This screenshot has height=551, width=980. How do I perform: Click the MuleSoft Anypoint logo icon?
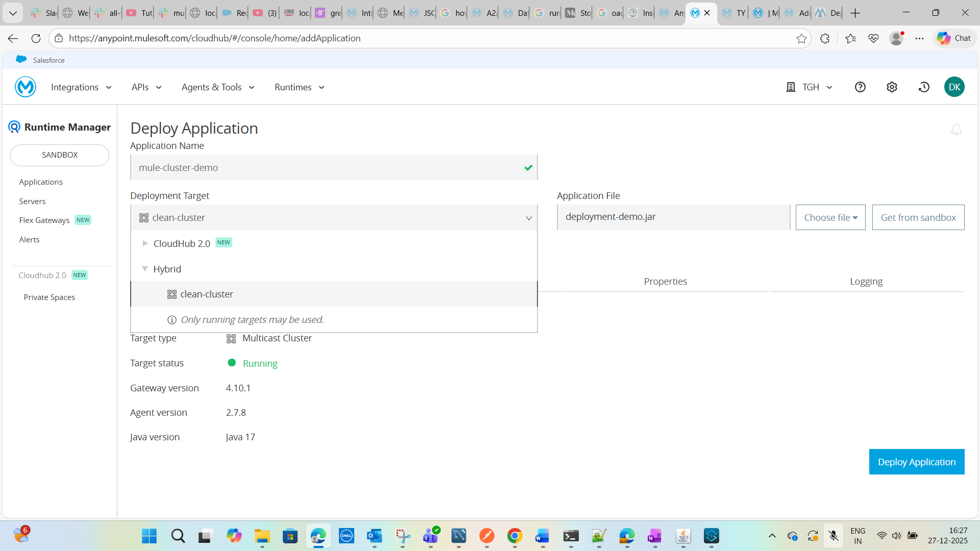pyautogui.click(x=26, y=87)
